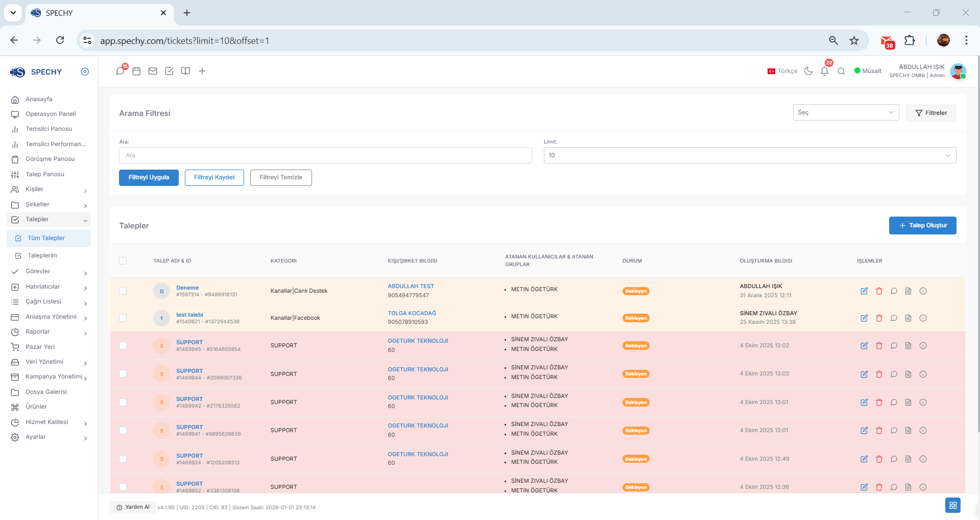Click the Müsait availability status

click(x=868, y=71)
